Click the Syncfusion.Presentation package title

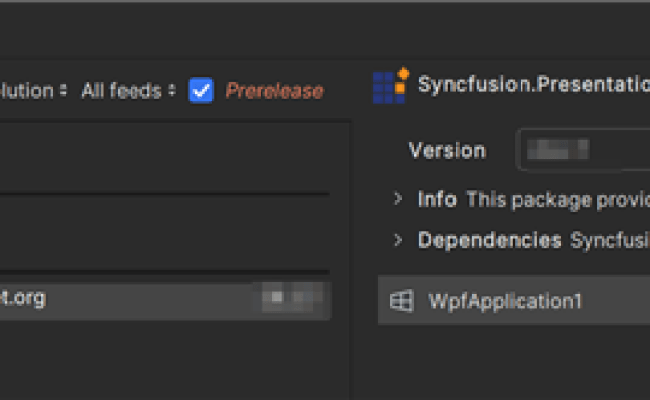(x=534, y=85)
